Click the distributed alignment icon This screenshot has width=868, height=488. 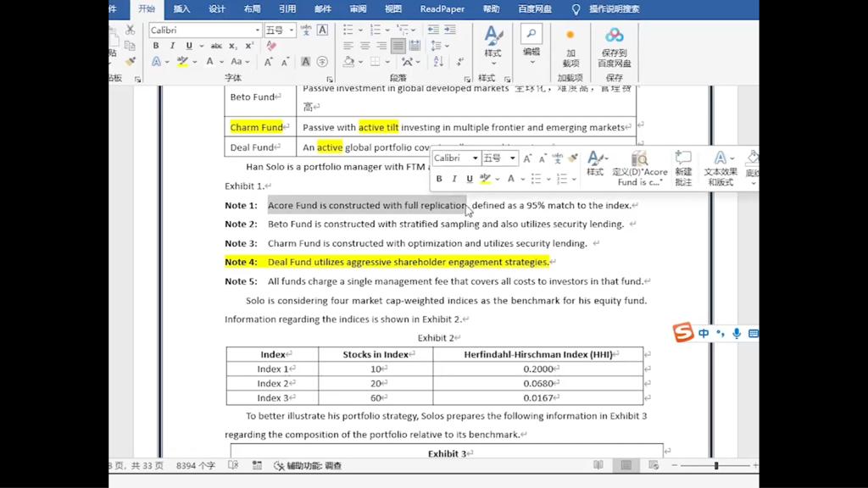(415, 46)
